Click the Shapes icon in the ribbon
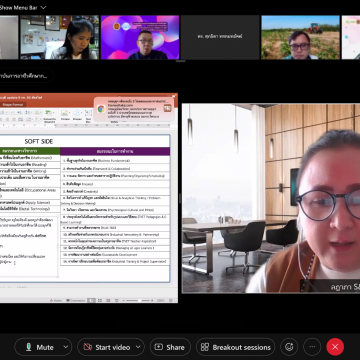Screen dimensions: 360x360 click(x=77, y=115)
